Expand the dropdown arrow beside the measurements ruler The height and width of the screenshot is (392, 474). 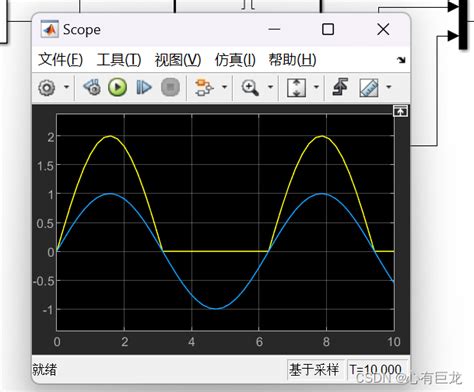pos(389,87)
